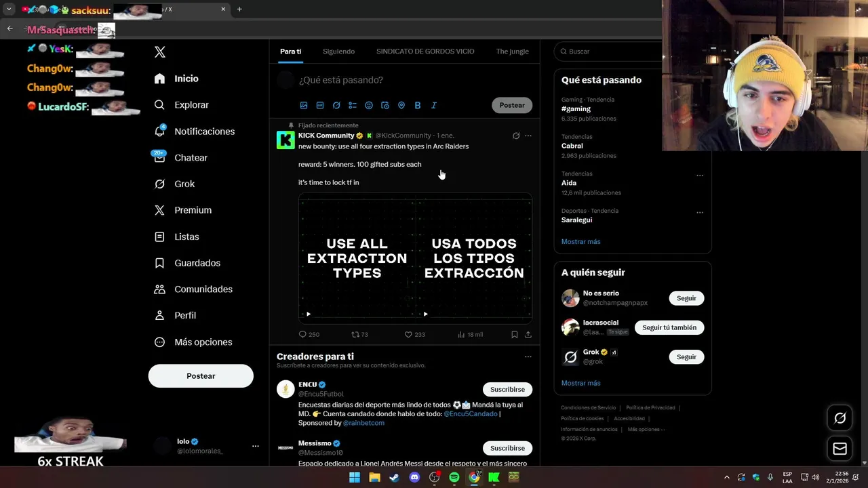Viewport: 868px width, 488px height.
Task: Open more options for Creadores para ti
Action: coord(528,357)
